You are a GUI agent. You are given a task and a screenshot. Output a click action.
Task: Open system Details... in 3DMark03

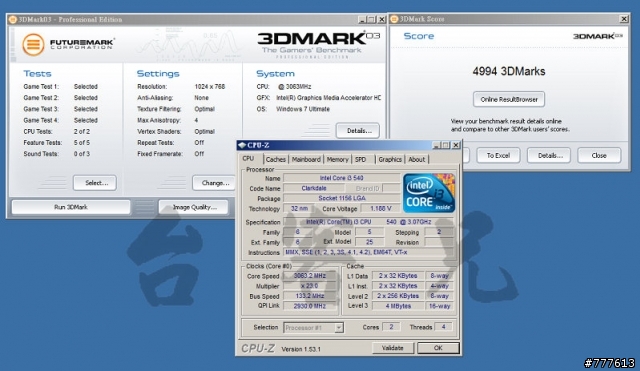358,131
